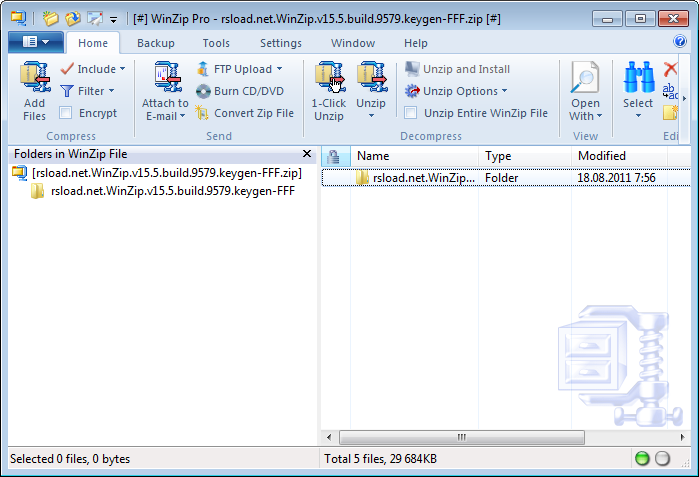Open the Help tab
This screenshot has width=699, height=477.
pyautogui.click(x=416, y=43)
